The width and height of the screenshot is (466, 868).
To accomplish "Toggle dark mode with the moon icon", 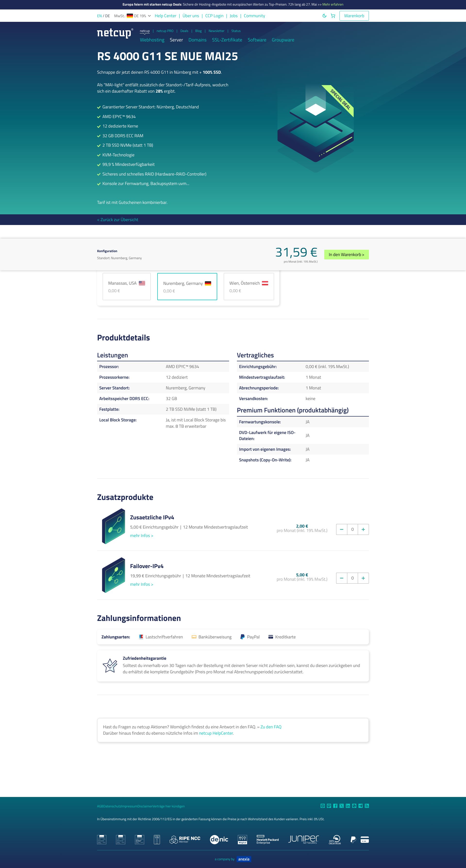I will [x=324, y=16].
